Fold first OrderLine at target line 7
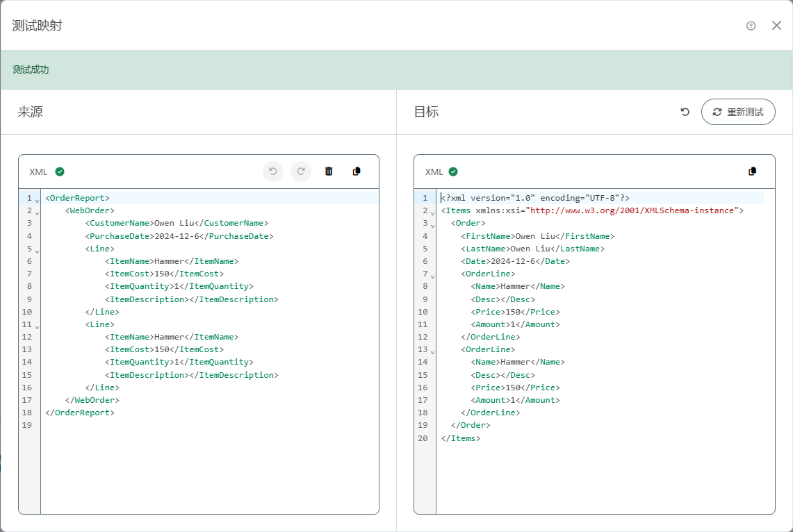Screen dimensions: 793x532 432,276
